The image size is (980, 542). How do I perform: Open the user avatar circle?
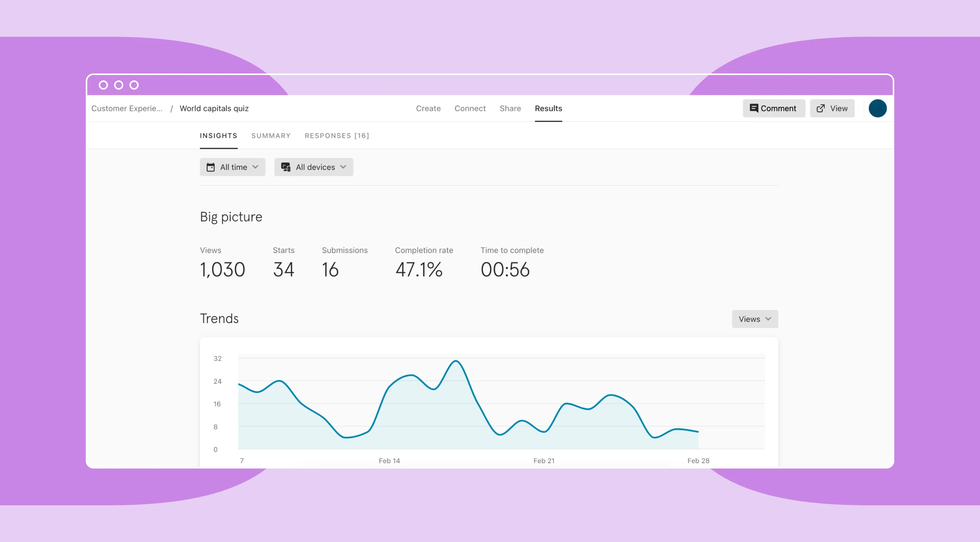tap(878, 108)
